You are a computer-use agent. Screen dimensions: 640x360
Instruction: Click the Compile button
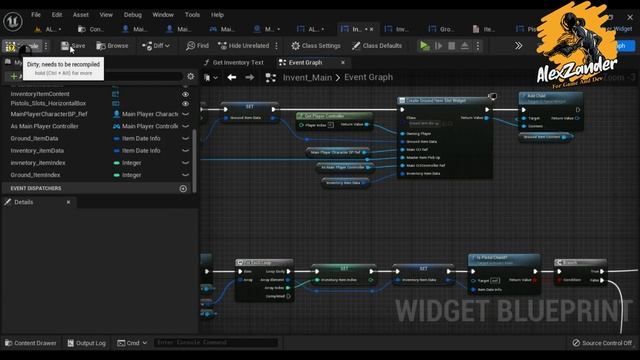tap(22, 46)
